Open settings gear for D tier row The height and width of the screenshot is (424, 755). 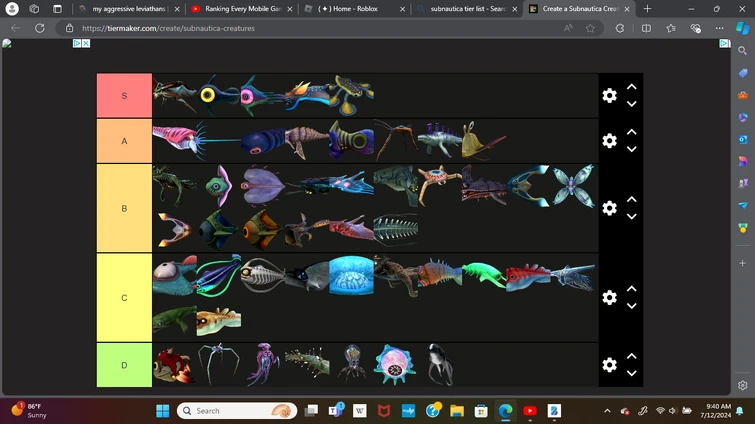(610, 365)
